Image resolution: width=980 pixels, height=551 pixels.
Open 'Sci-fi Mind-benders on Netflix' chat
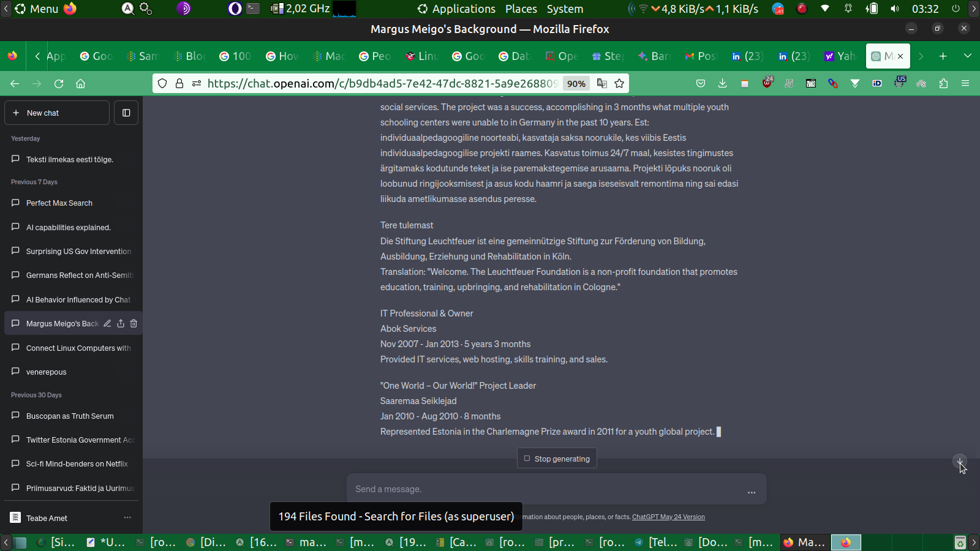click(72, 463)
